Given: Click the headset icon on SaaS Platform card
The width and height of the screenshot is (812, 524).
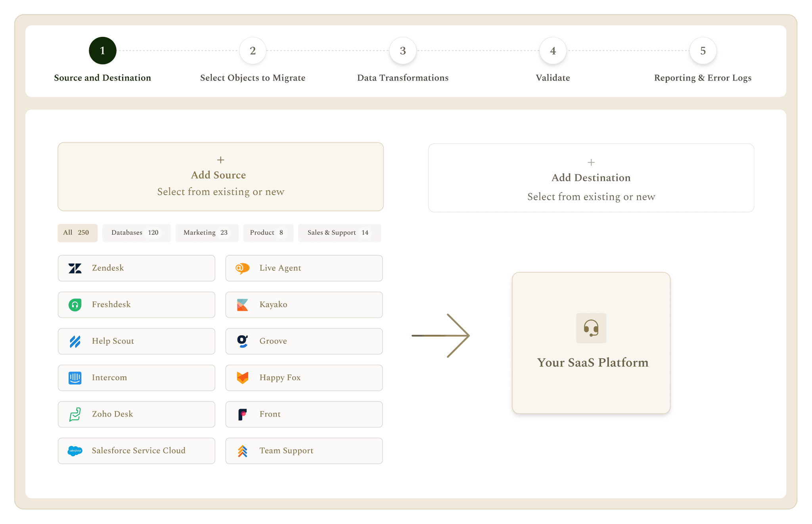Looking at the screenshot, I should point(591,328).
